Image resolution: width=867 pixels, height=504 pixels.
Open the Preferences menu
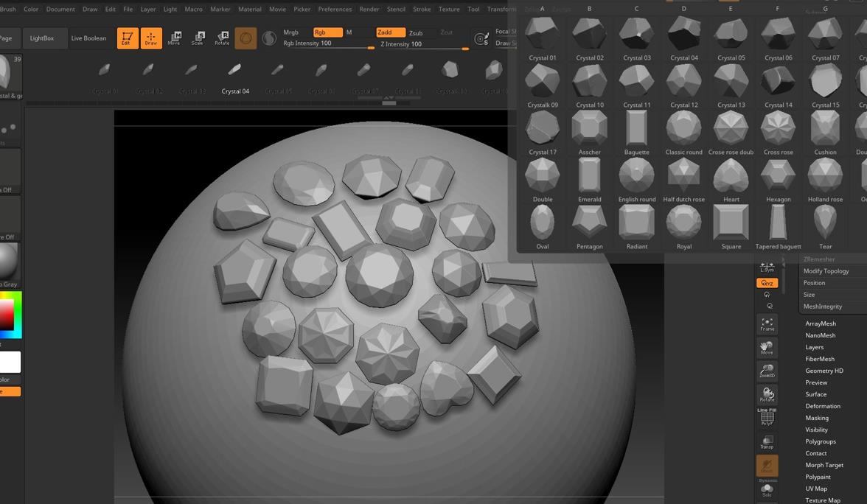335,9
